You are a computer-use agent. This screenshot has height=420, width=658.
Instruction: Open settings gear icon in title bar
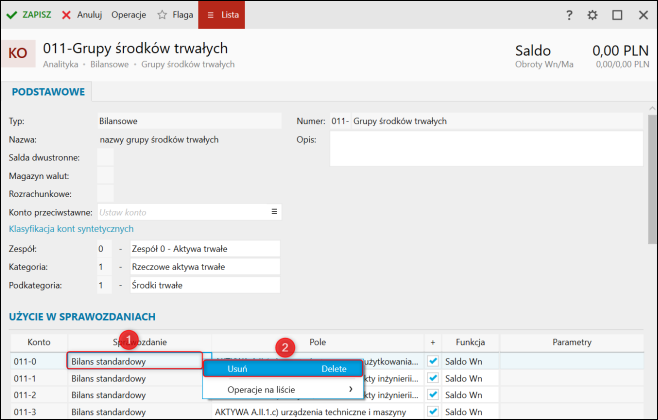click(592, 16)
